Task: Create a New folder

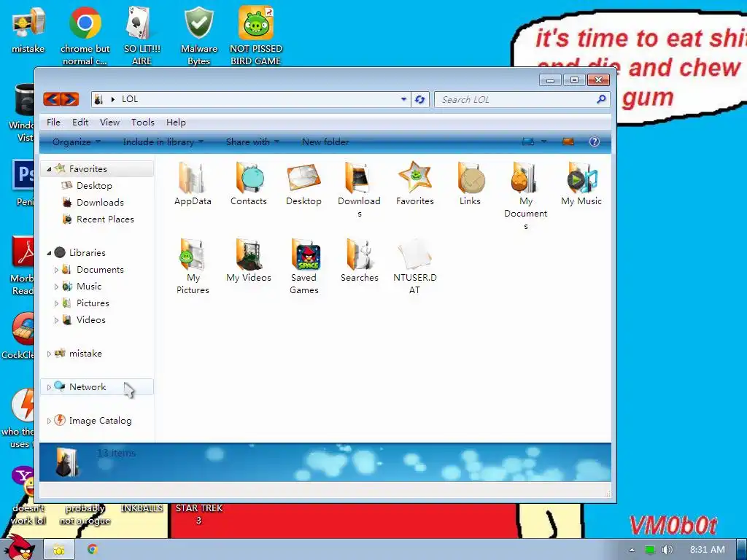Action: 325,142
